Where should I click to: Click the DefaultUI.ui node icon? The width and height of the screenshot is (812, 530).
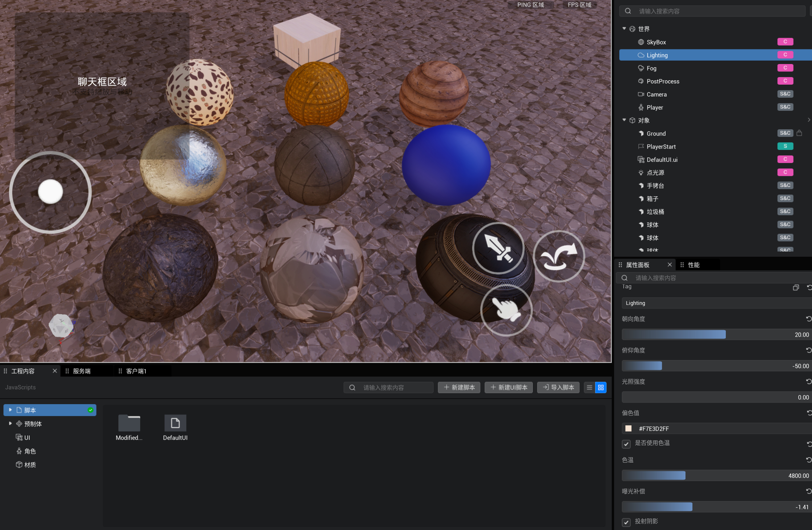[641, 159]
